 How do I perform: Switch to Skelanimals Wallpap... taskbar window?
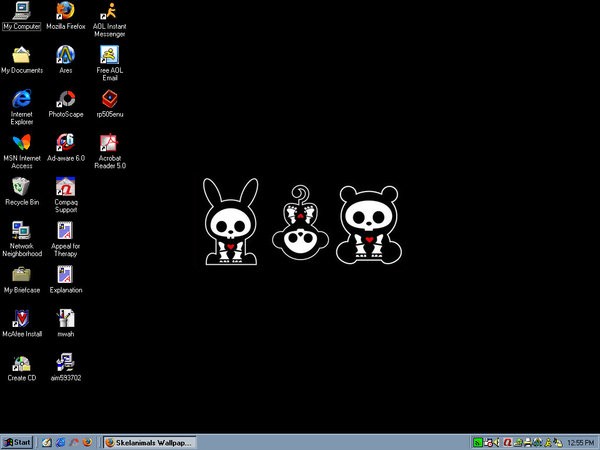pos(150,443)
